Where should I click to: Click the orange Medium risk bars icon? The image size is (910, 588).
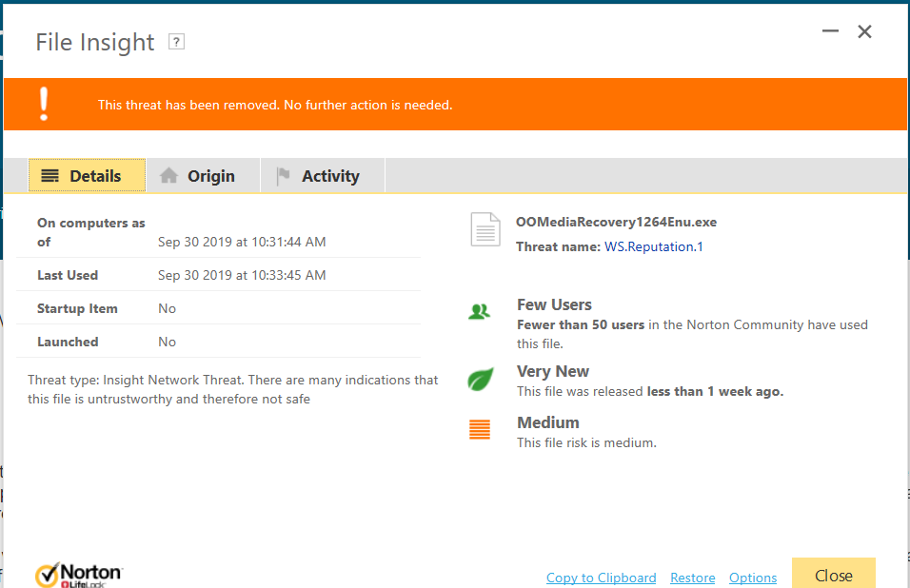[480, 430]
